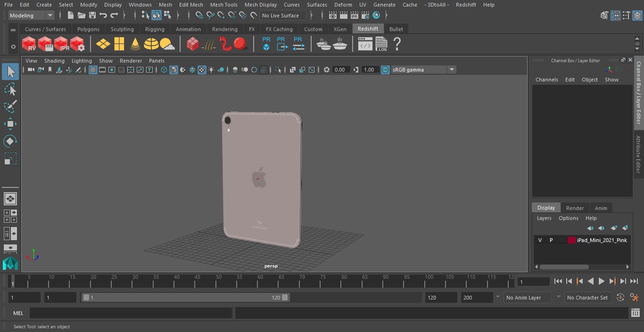Image resolution: width=644 pixels, height=332 pixels.
Task: Click the red sphere shelf icon
Action: pos(240,44)
